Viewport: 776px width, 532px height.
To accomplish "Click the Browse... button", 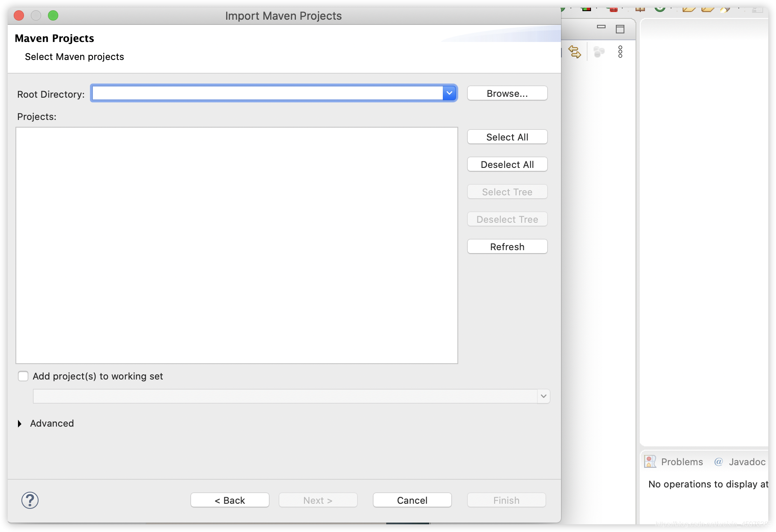I will click(x=507, y=93).
